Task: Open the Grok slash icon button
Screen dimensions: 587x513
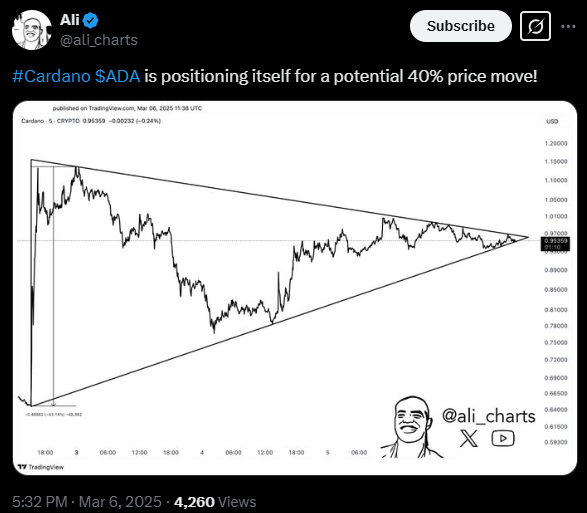Action: coord(535,26)
